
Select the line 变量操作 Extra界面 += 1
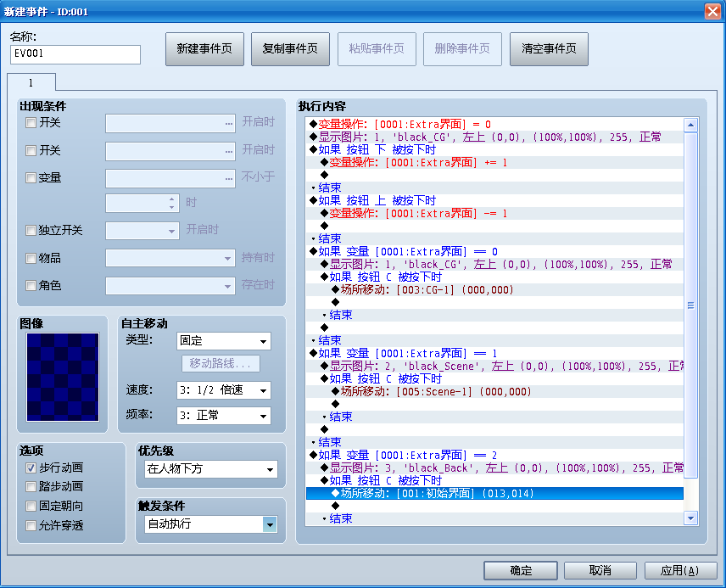pos(494,163)
